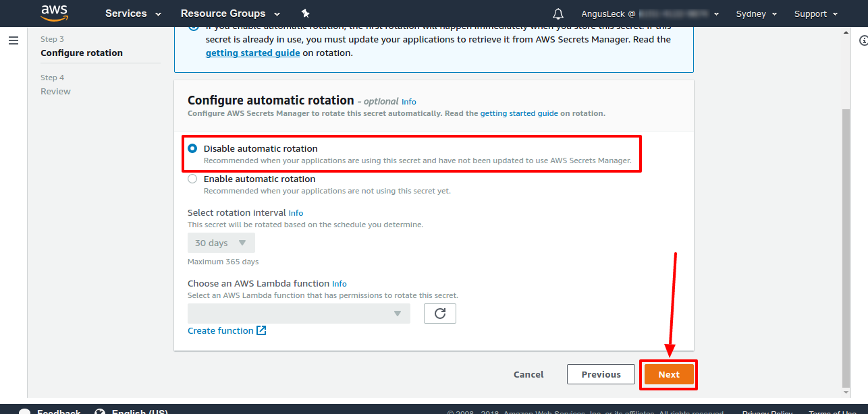Click Info link next to Configure automatic rotation
The width and height of the screenshot is (868, 414).
coord(408,102)
